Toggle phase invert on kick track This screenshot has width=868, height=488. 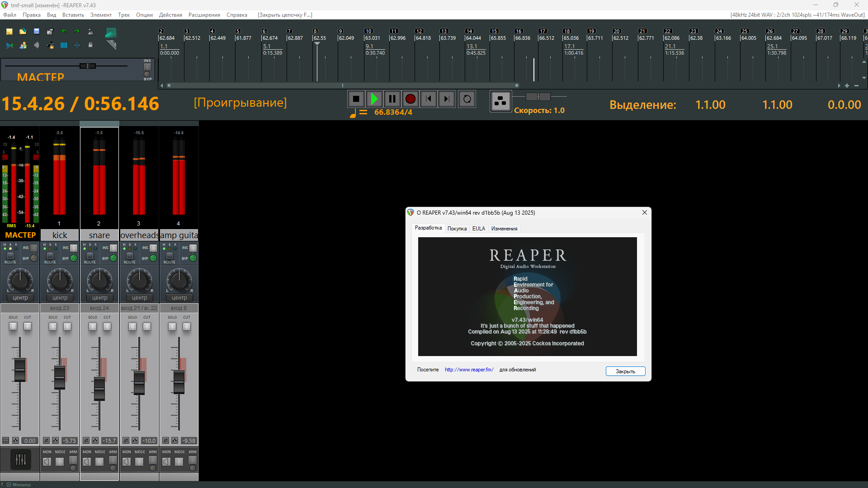coord(46,441)
